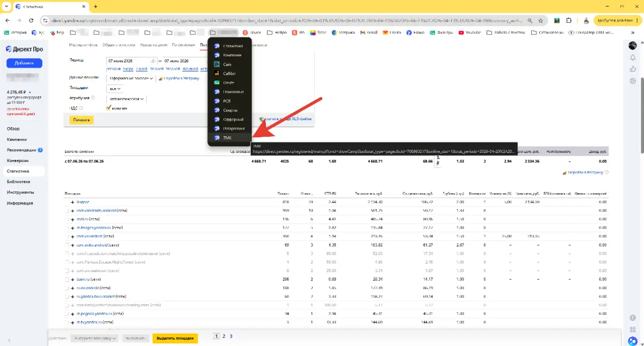Switch to the Мастер отчётов tab
644x346 pixels.
(83, 45)
